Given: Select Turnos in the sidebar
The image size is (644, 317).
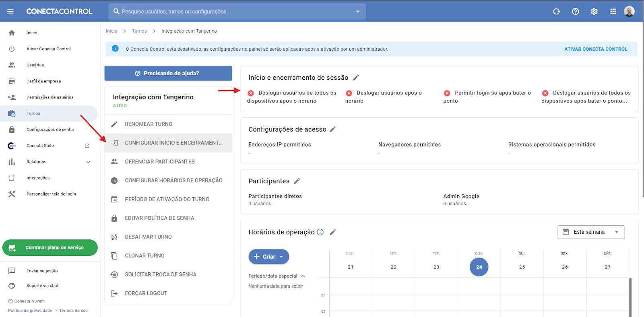Looking at the screenshot, I should click(x=49, y=113).
